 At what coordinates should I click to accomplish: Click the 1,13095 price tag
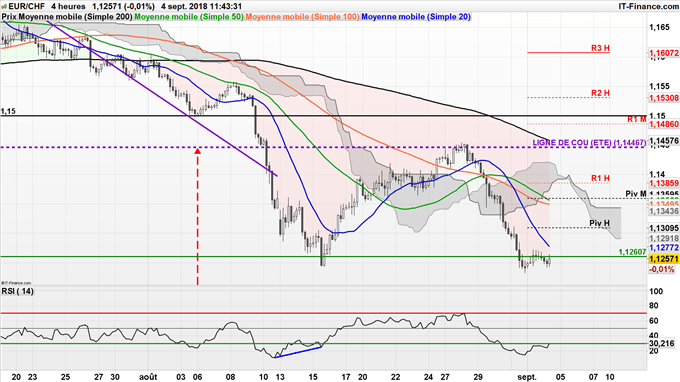pos(664,228)
